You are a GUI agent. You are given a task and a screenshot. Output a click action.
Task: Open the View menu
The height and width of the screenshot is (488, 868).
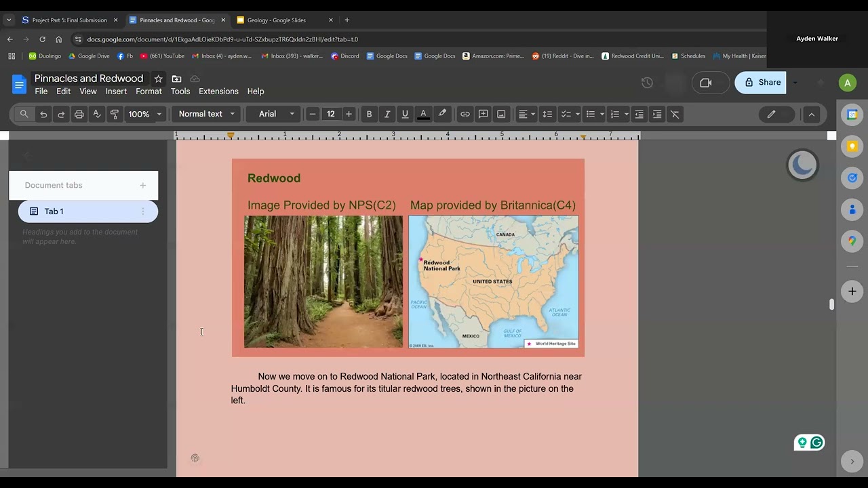tap(88, 91)
